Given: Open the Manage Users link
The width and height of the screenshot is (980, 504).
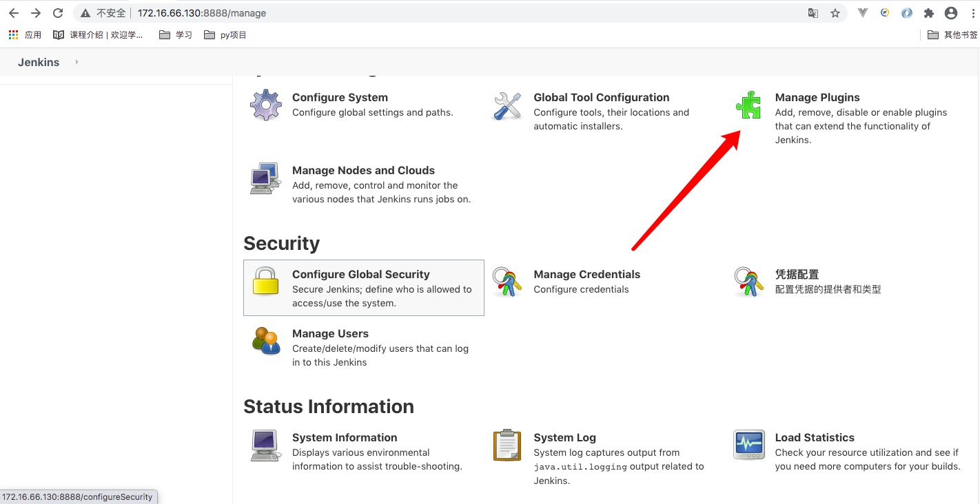Looking at the screenshot, I should click(x=330, y=333).
